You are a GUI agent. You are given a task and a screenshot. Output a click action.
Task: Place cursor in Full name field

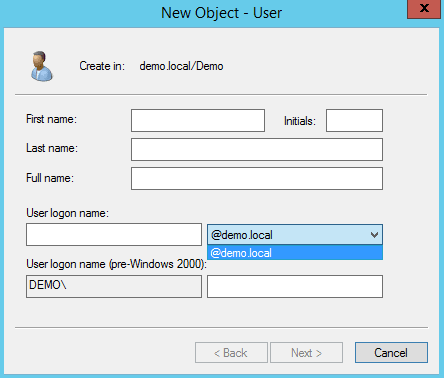click(257, 178)
